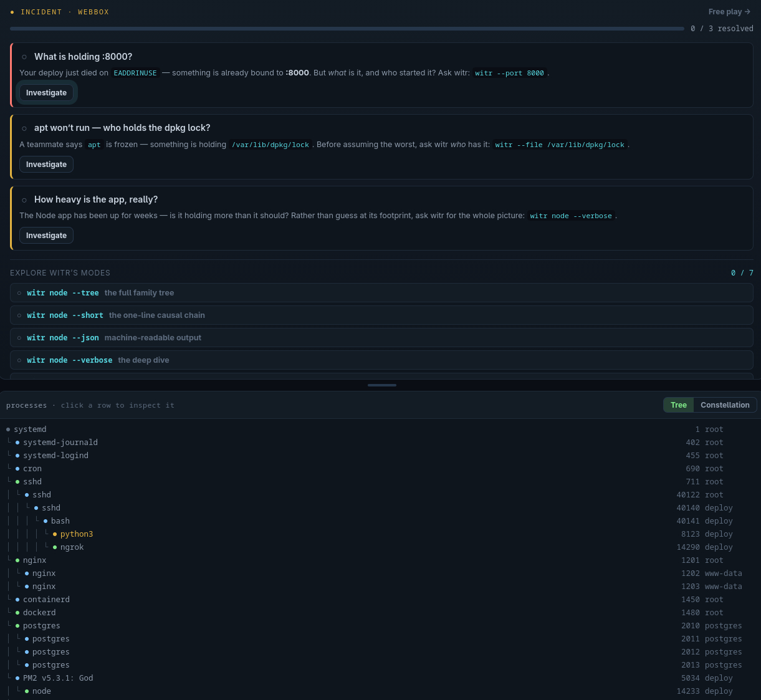Screen dimensions: 761x700
Task: Select the ngrok process row
Action: [x=380, y=547]
